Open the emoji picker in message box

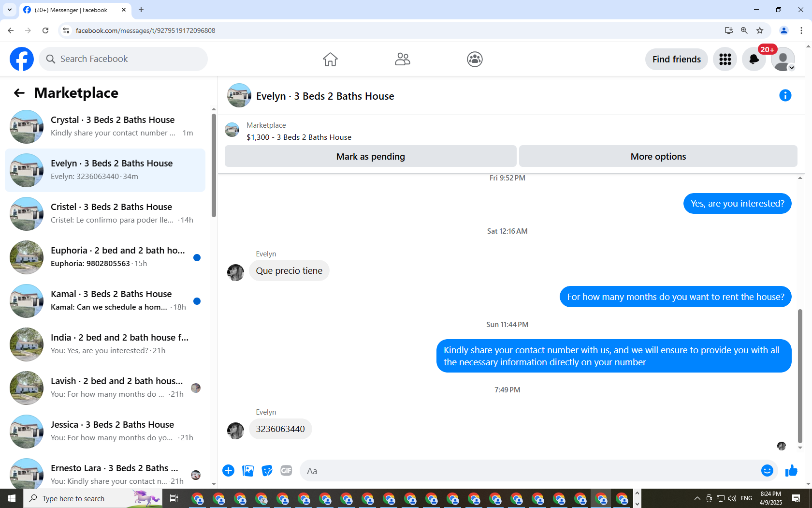(767, 471)
